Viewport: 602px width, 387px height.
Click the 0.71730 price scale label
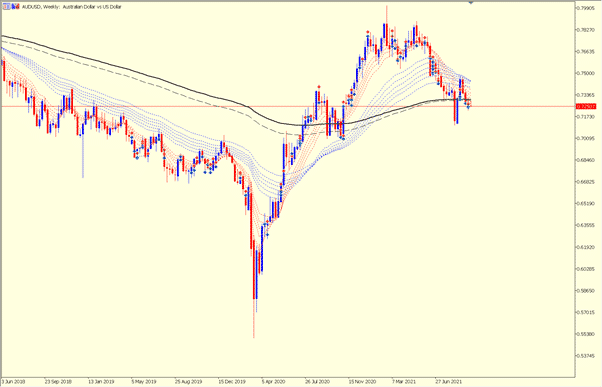pos(586,117)
